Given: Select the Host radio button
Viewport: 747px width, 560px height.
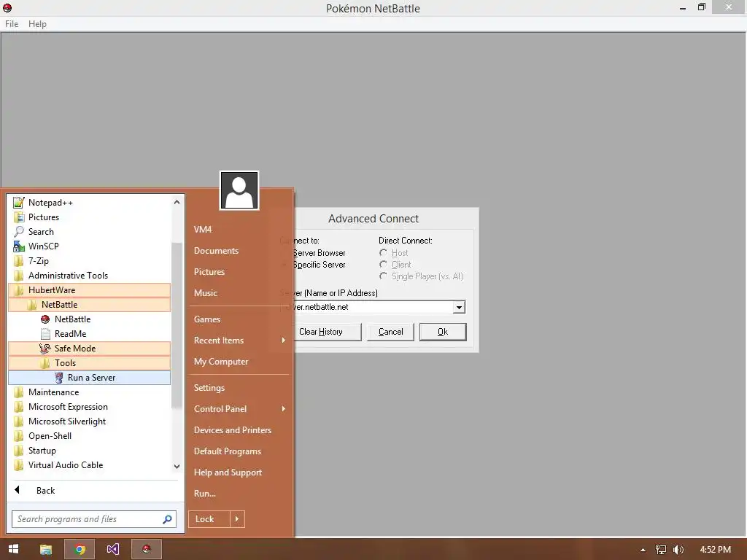Looking at the screenshot, I should point(383,253).
